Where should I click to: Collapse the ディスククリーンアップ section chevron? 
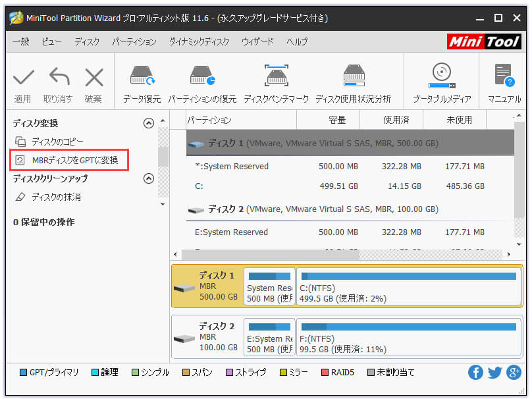click(148, 178)
